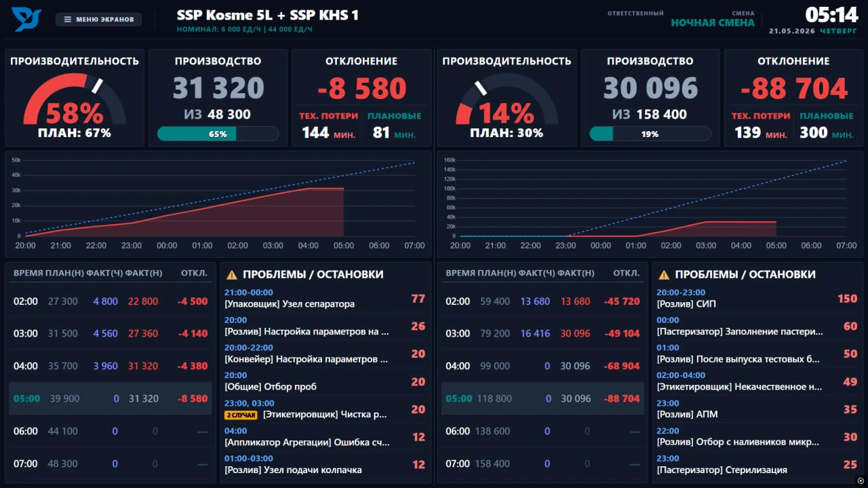The height and width of the screenshot is (488, 868).
Task: Click the blue bird logo icon
Action: (26, 19)
